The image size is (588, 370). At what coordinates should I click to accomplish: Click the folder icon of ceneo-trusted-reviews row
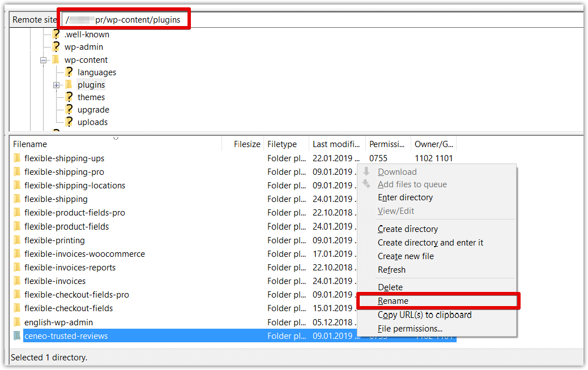point(17,336)
